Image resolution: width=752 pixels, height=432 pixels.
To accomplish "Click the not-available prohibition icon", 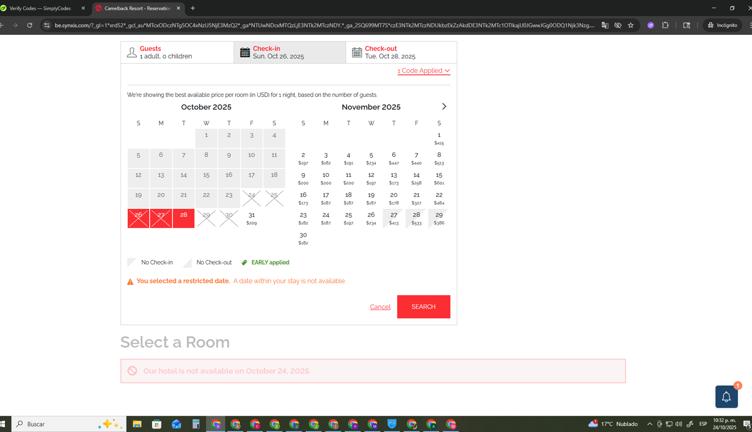I will pyautogui.click(x=132, y=371).
